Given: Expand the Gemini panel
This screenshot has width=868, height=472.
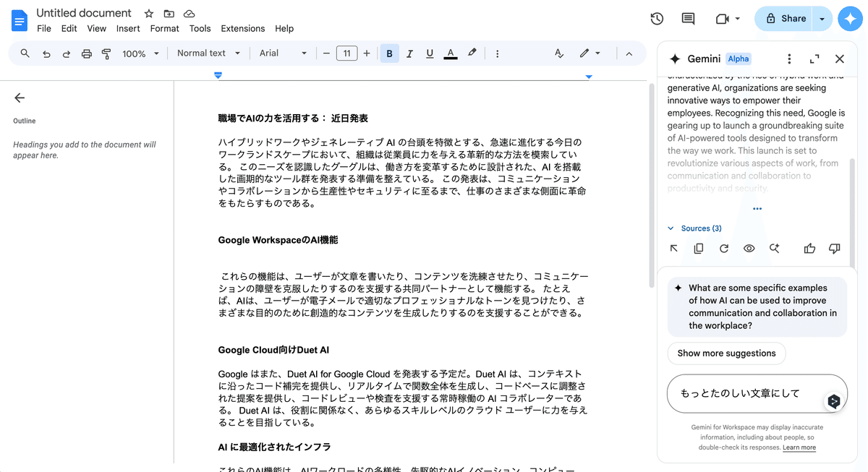Looking at the screenshot, I should click(x=814, y=59).
